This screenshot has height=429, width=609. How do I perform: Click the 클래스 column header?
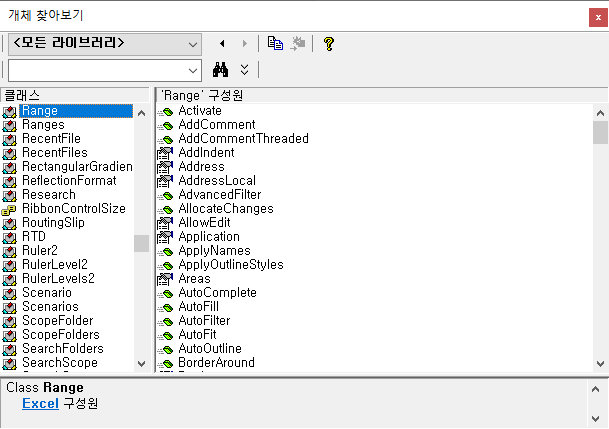click(75, 95)
